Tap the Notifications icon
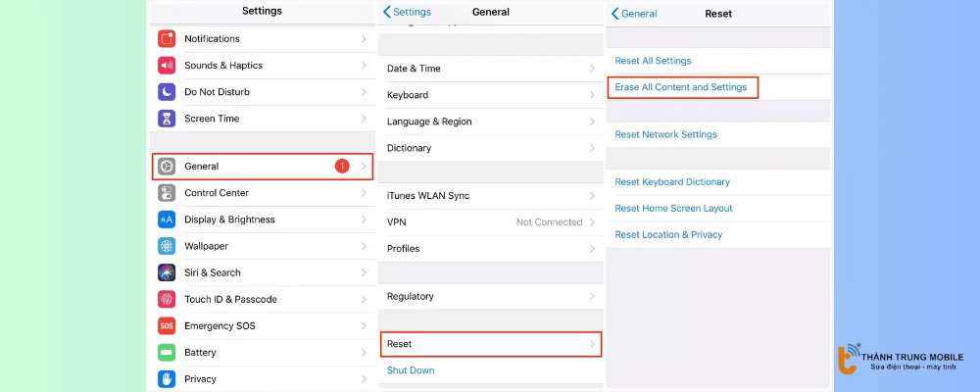The width and height of the screenshot is (980, 392). click(167, 39)
